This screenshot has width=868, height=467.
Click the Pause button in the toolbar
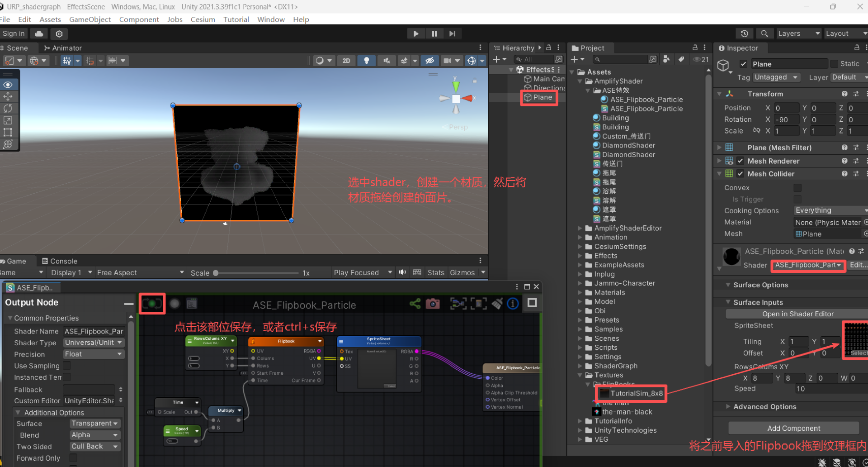click(x=434, y=33)
